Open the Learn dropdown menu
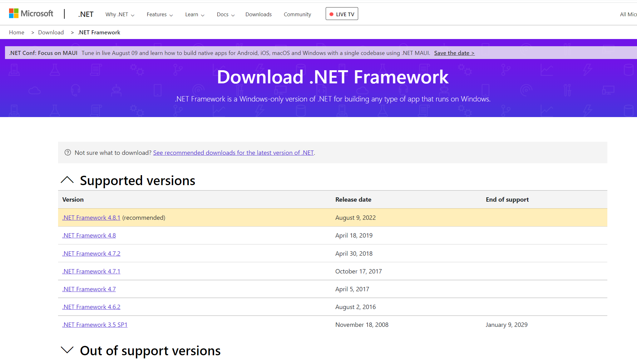The width and height of the screenshot is (637, 364). (195, 14)
